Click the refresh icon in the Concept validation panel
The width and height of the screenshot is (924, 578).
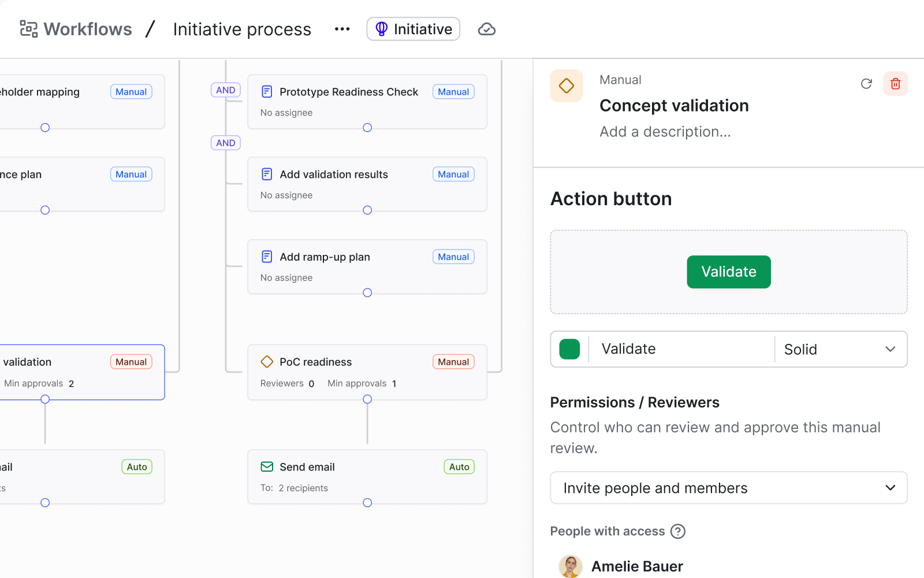pyautogui.click(x=866, y=84)
